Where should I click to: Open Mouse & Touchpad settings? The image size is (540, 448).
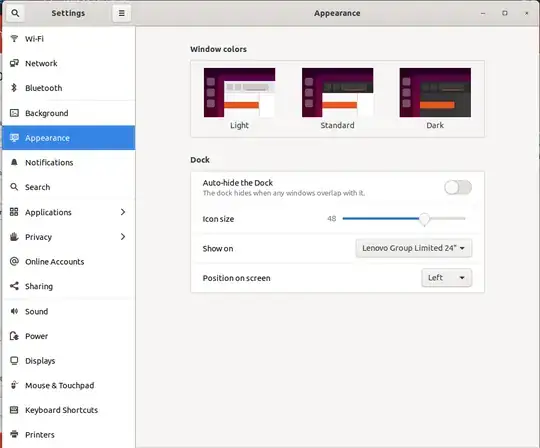point(69,385)
